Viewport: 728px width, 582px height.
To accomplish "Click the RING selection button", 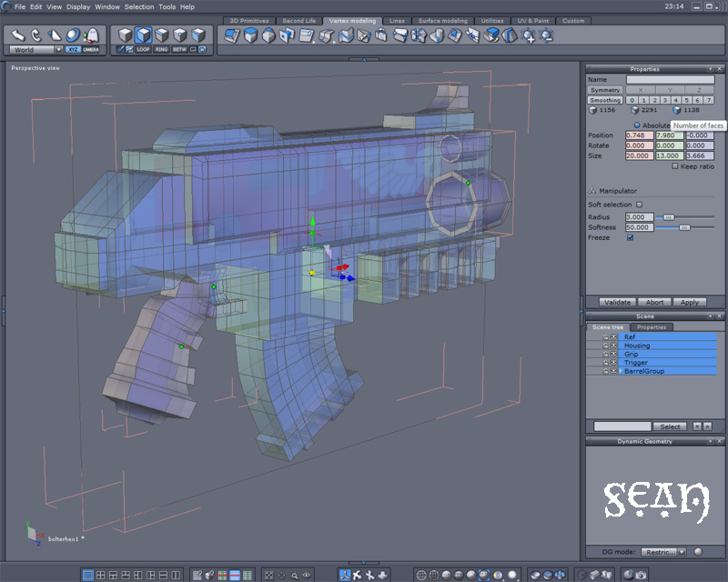I will click(161, 49).
